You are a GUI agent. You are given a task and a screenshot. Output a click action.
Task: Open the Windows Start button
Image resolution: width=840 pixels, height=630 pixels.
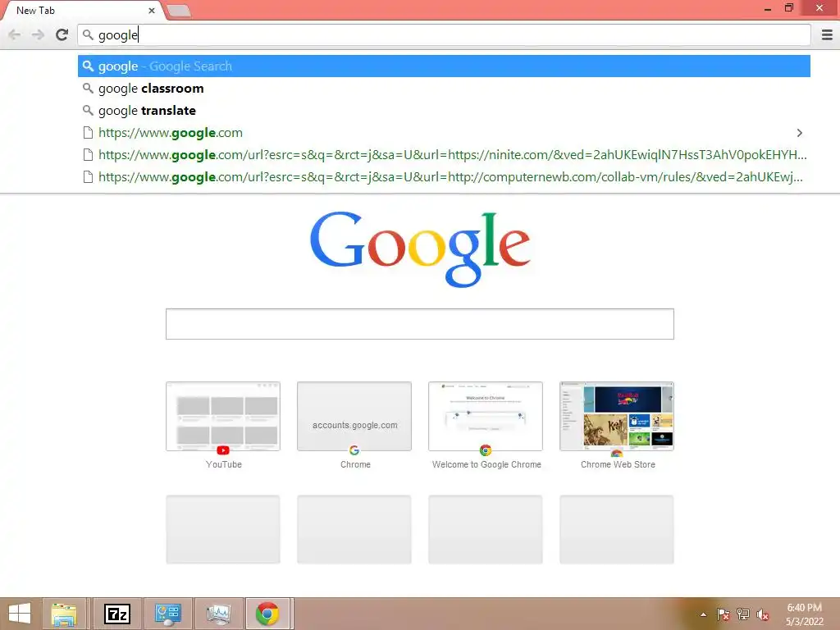[x=20, y=614]
